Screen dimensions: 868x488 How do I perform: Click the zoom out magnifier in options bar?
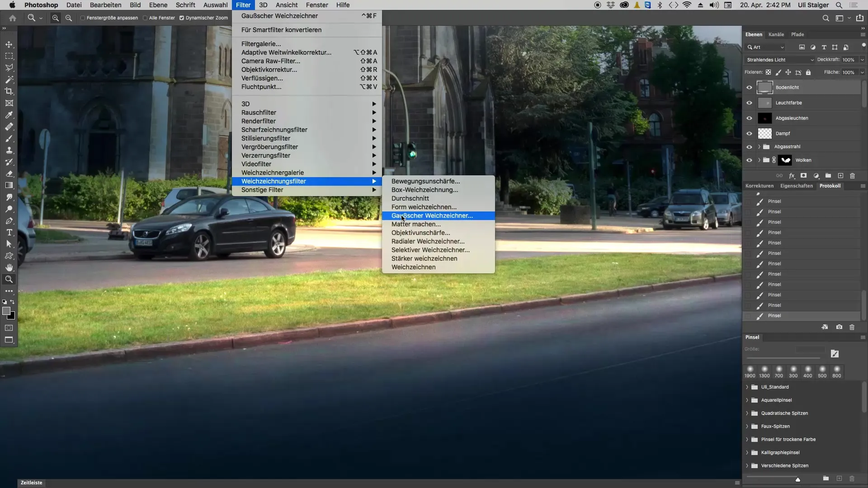tap(69, 18)
